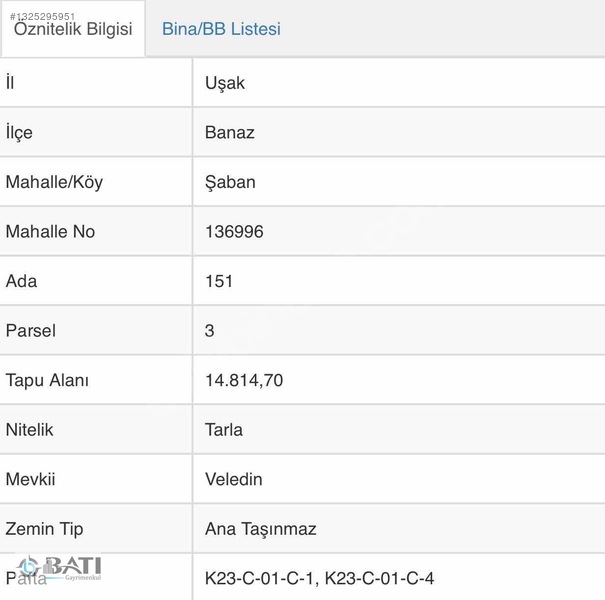Select the Tapu Alanı row label
The width and height of the screenshot is (605, 600).
tap(47, 380)
